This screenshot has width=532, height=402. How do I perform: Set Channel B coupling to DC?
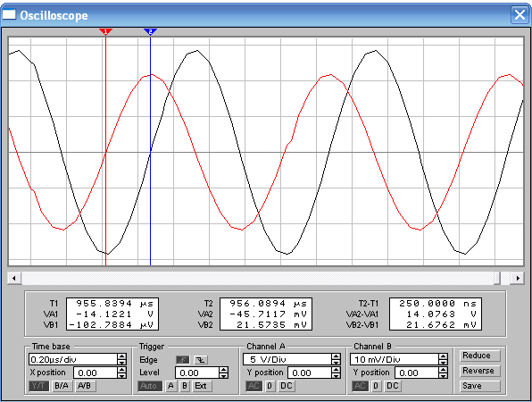pos(393,386)
